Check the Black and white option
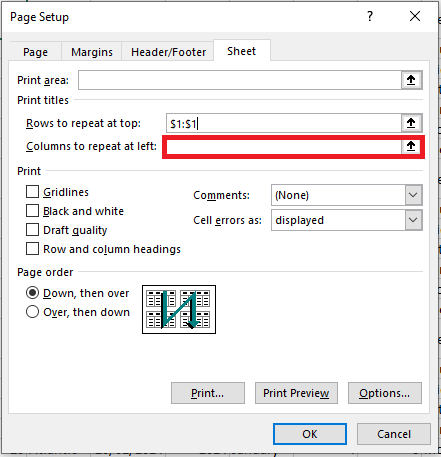 pos(32,211)
